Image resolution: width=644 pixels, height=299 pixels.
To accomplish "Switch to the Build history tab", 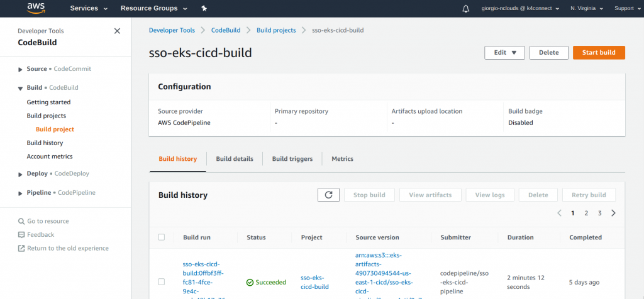I will (177, 159).
